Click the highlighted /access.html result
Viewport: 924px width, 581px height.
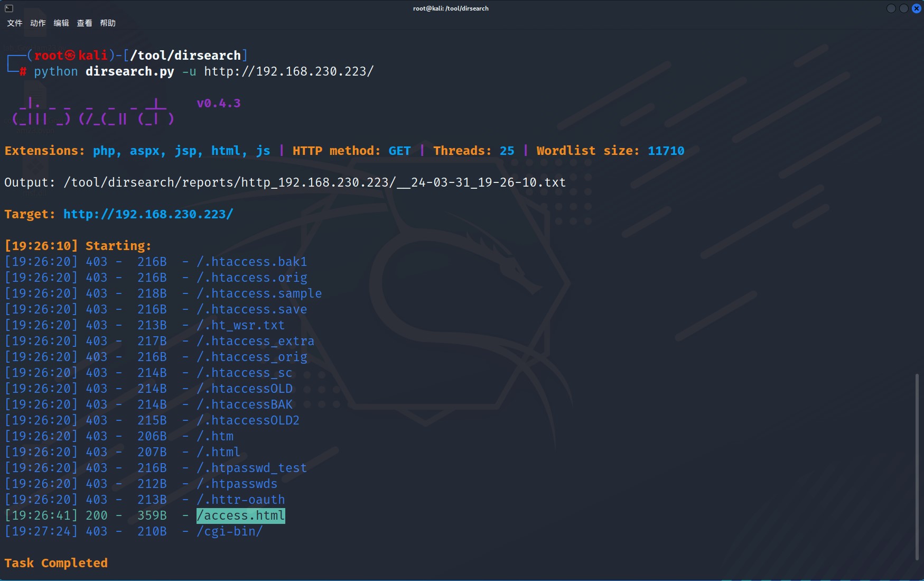coord(241,515)
